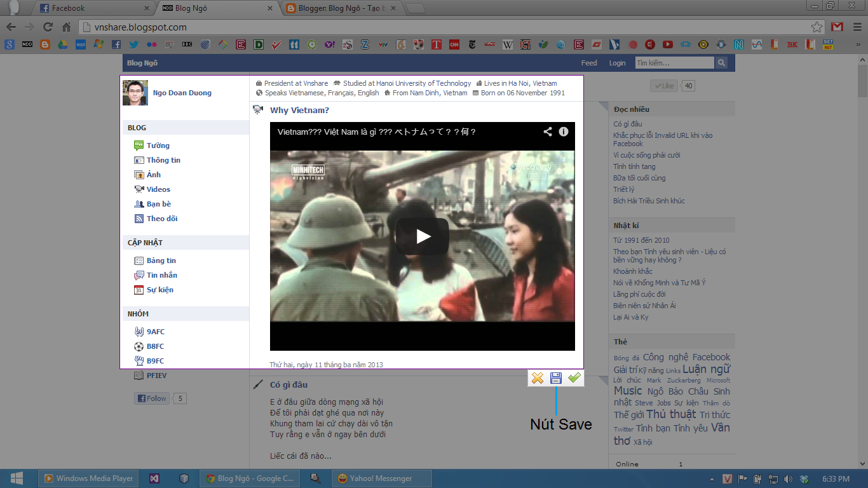
Task: Bookmark this page with the star icon
Action: click(817, 27)
